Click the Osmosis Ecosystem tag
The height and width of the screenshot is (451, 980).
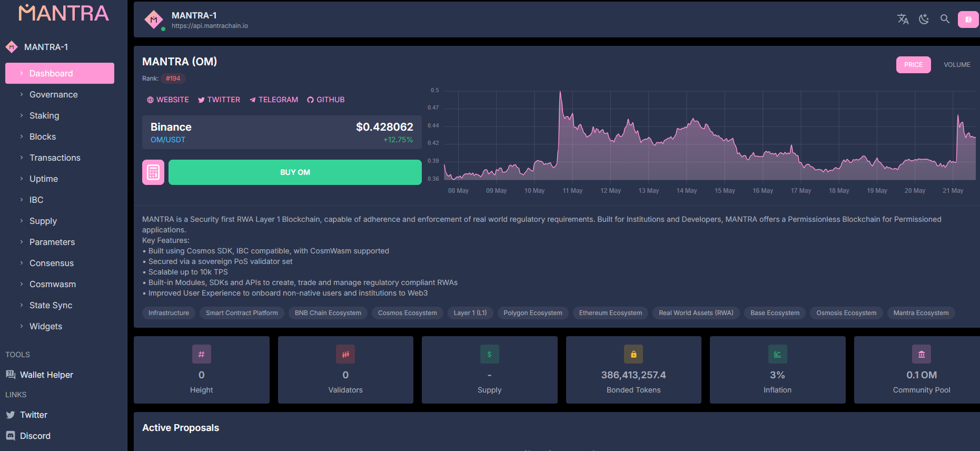[846, 313]
